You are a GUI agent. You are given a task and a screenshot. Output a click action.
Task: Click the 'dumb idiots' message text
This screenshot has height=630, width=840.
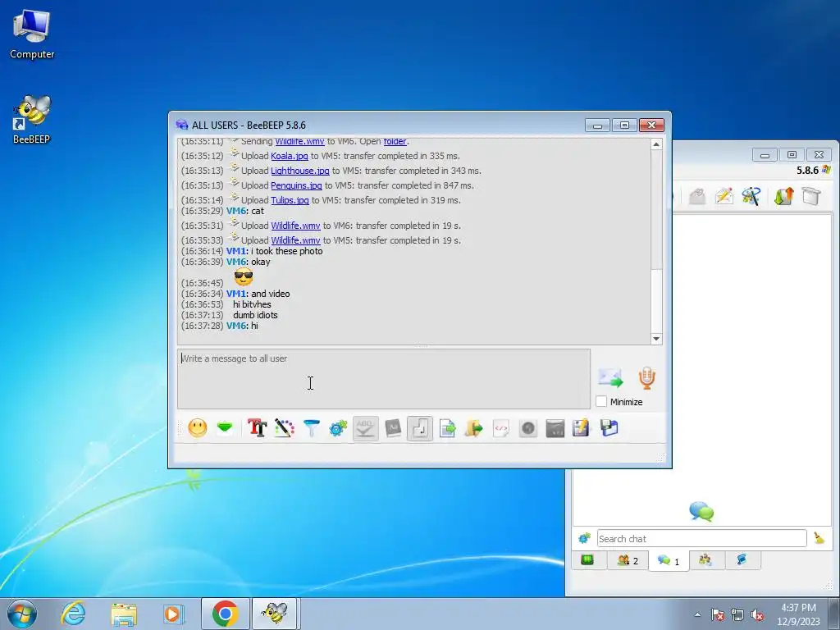click(255, 315)
